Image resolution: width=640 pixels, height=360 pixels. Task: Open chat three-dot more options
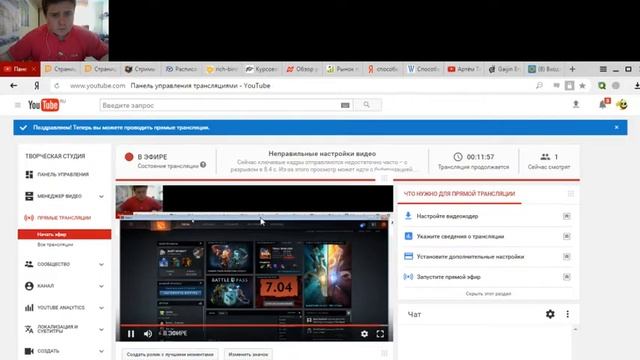pyautogui.click(x=567, y=314)
